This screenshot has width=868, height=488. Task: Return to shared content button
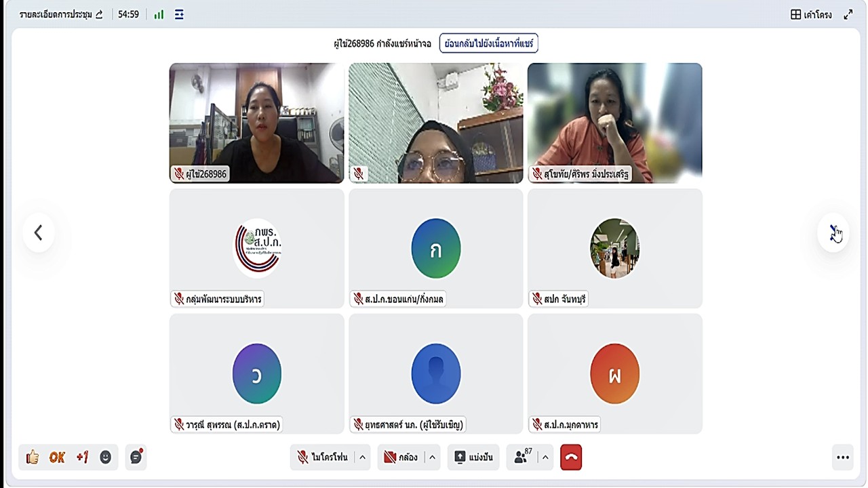(x=489, y=43)
